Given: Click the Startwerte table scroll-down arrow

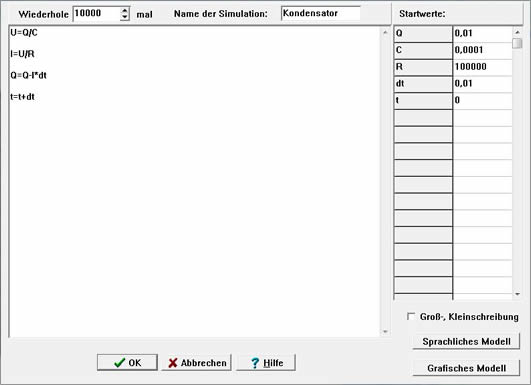Looking at the screenshot, I should tap(517, 294).
